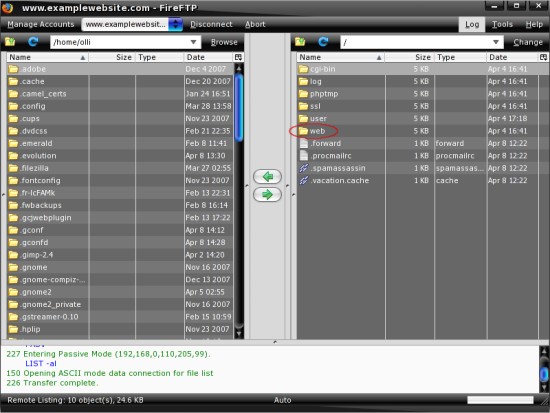Image resolution: width=550 pixels, height=413 pixels.
Task: Go up one folder in remote pane
Action: click(300, 42)
